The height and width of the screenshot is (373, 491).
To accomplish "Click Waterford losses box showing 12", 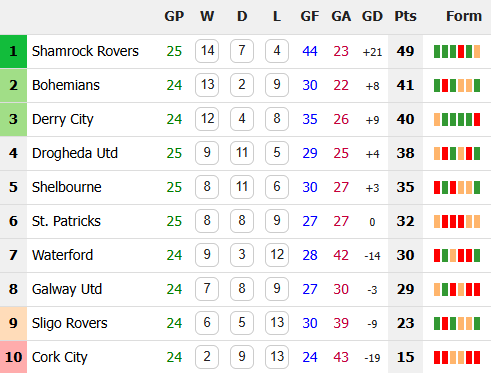I will [x=277, y=255].
